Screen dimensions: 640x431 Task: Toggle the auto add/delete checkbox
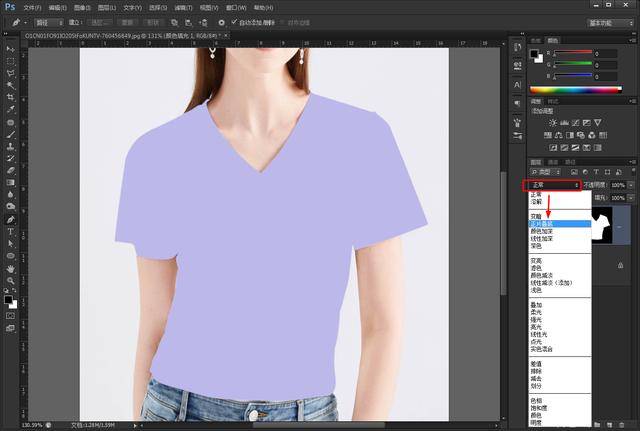234,22
